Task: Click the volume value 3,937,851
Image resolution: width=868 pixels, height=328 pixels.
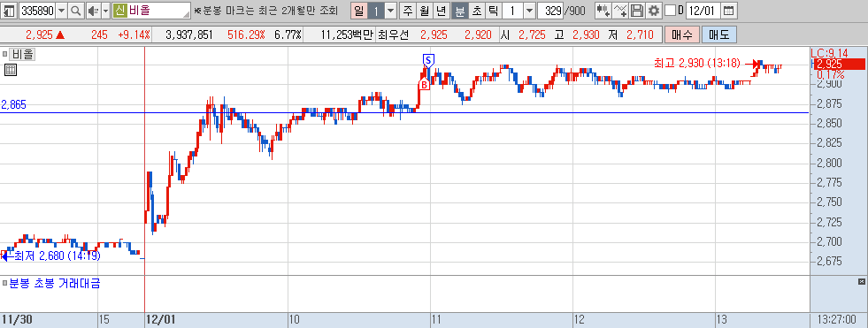Action: [189, 34]
